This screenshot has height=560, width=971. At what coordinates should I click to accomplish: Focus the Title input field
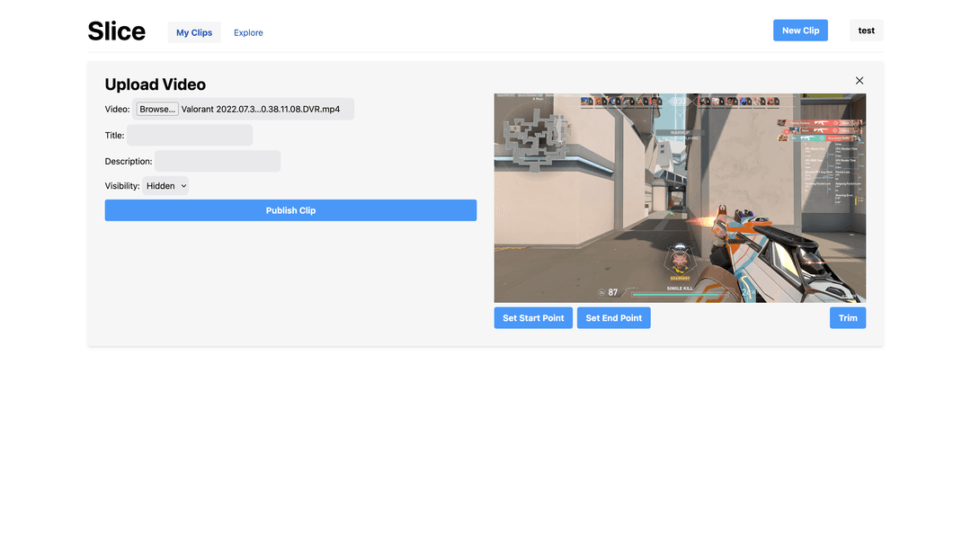(x=190, y=135)
